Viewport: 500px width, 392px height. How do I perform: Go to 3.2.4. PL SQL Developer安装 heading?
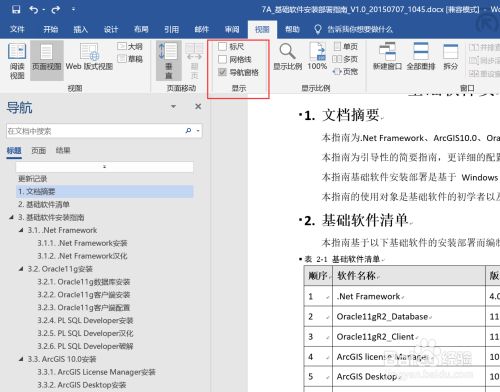[85, 321]
